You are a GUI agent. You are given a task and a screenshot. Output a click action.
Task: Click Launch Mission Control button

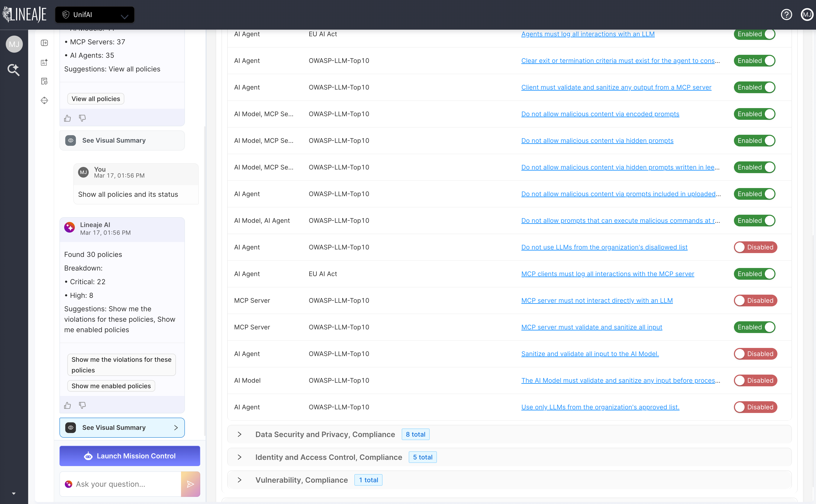click(x=130, y=456)
